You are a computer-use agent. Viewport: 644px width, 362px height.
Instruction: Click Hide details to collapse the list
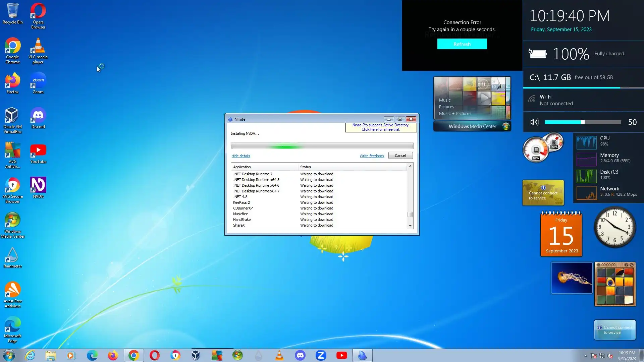240,156
